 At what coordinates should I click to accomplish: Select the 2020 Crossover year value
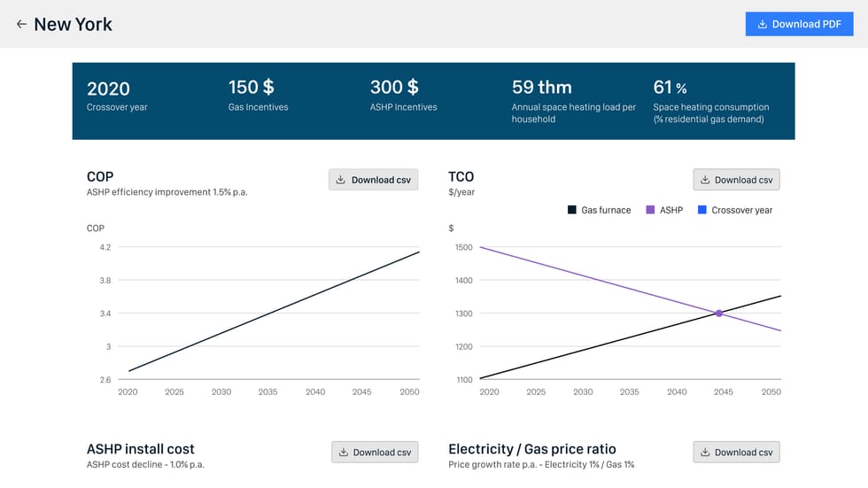pyautogui.click(x=108, y=89)
